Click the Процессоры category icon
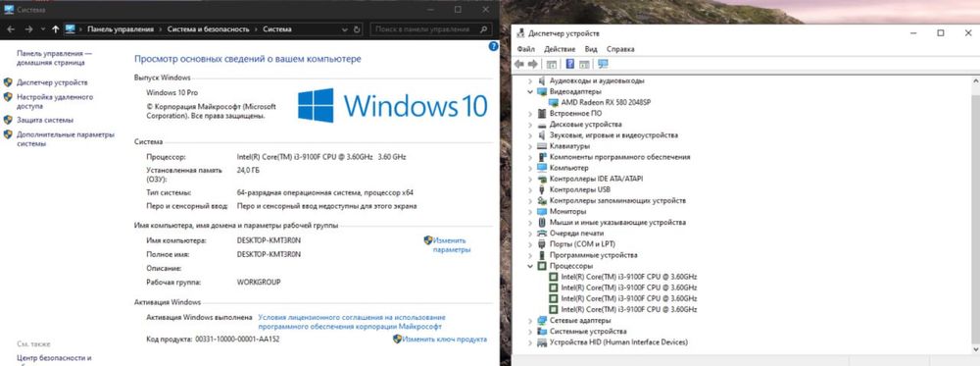The image size is (980, 366). (543, 266)
